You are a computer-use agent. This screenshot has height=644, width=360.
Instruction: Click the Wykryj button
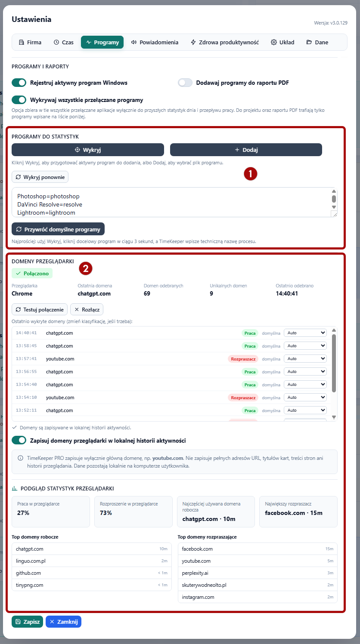point(88,150)
